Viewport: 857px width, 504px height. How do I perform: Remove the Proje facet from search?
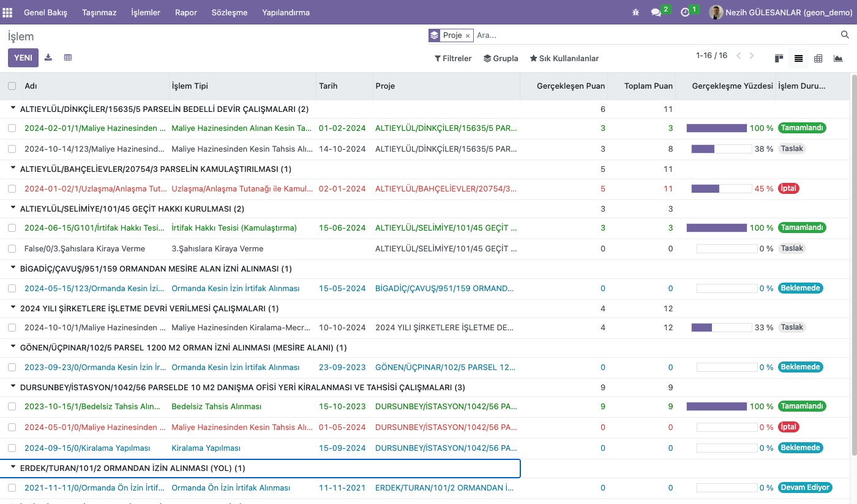pos(468,36)
